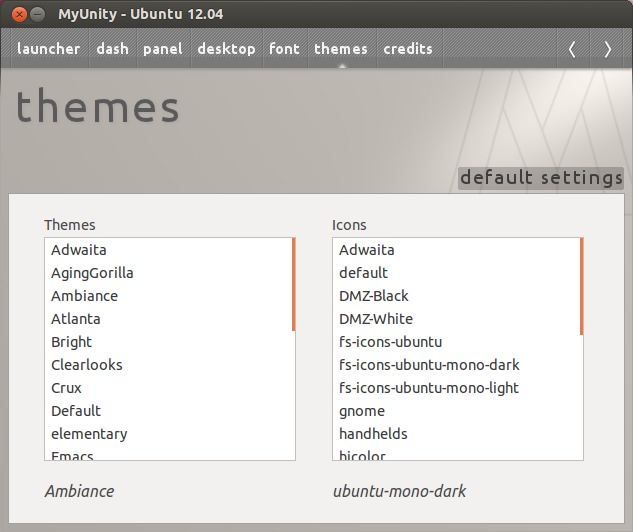Viewport: 633px width, 532px height.
Task: Select Adwaita in the Icons list
Action: click(456, 250)
